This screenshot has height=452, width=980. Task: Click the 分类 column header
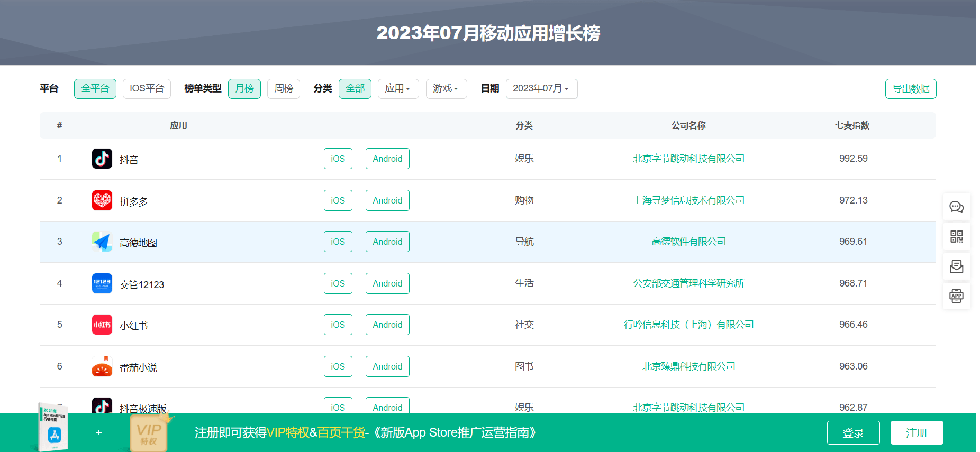(524, 125)
